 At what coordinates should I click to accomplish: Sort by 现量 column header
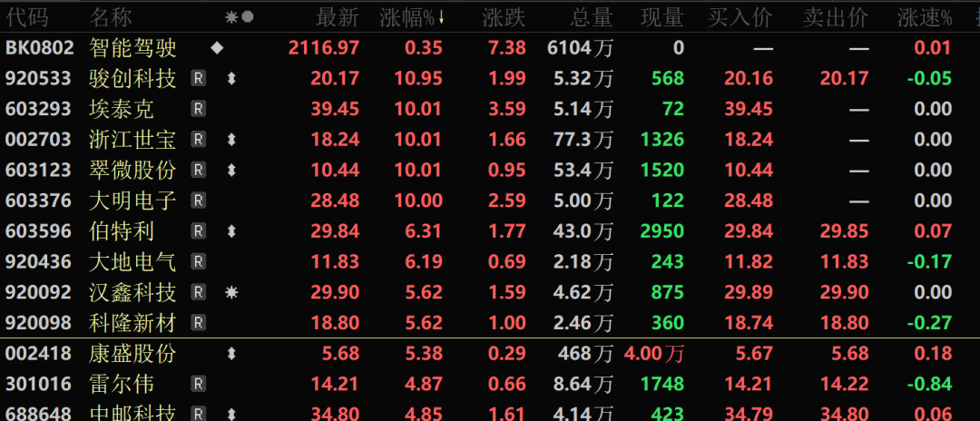click(x=662, y=18)
